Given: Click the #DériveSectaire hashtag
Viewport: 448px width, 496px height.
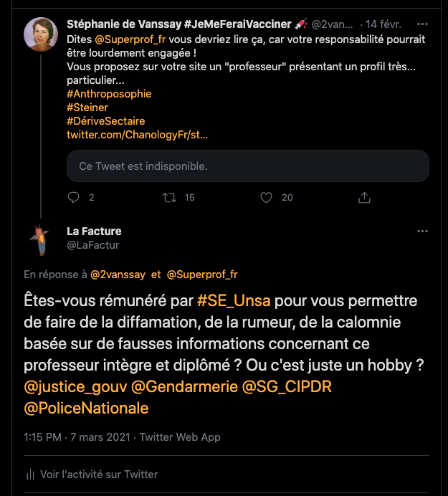Looking at the screenshot, I should (x=105, y=121).
